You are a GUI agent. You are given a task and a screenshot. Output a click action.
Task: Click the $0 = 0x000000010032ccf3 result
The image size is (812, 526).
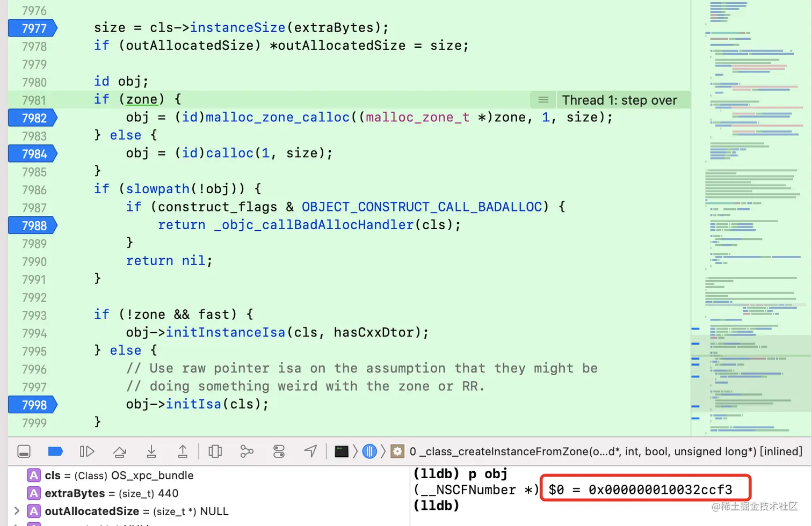click(x=640, y=490)
